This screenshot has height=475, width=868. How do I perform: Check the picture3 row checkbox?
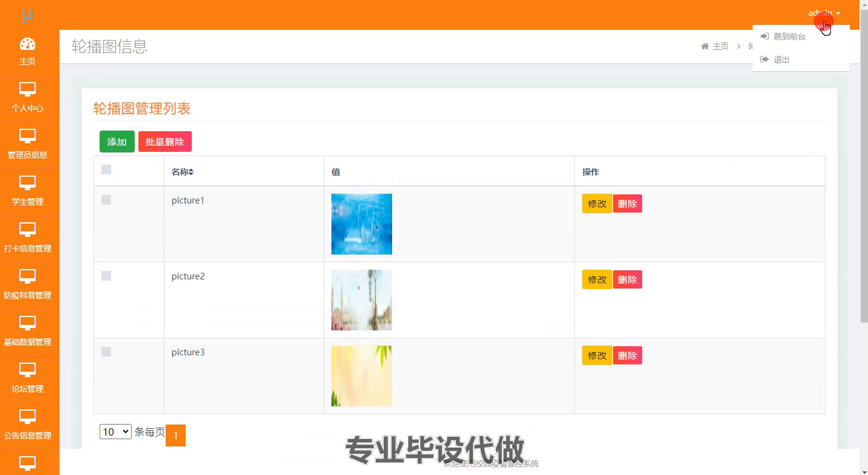coord(106,352)
